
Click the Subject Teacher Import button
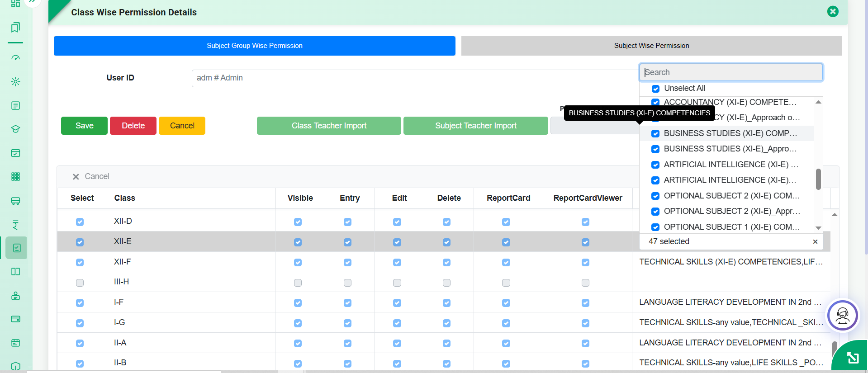(x=476, y=126)
